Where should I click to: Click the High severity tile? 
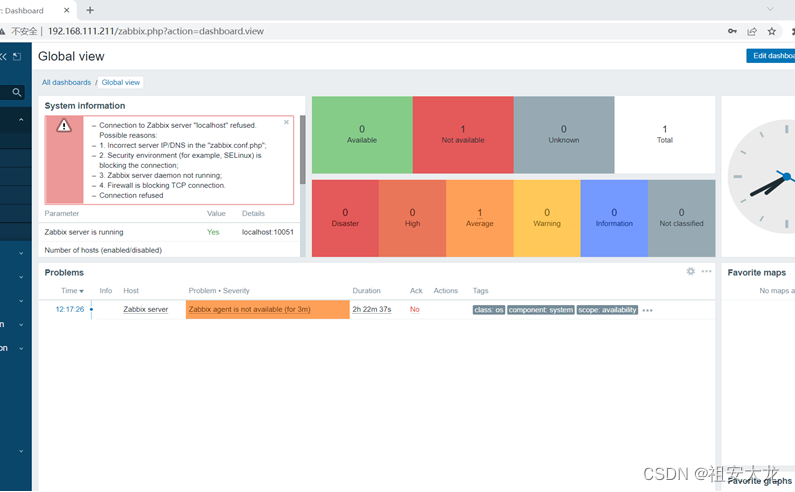point(412,218)
